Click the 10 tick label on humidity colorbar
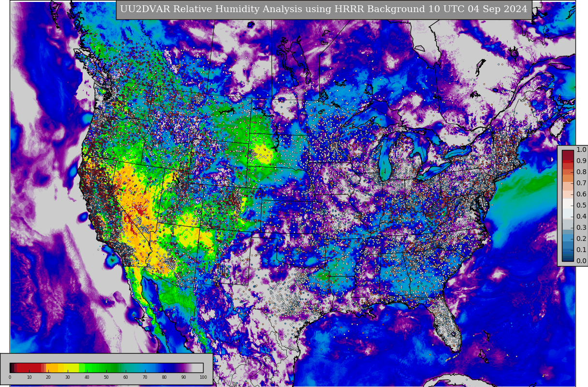 coord(29,377)
